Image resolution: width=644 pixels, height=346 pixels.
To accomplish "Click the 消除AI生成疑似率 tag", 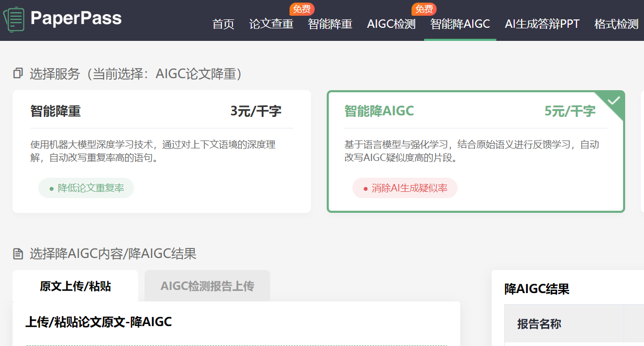I will [405, 188].
